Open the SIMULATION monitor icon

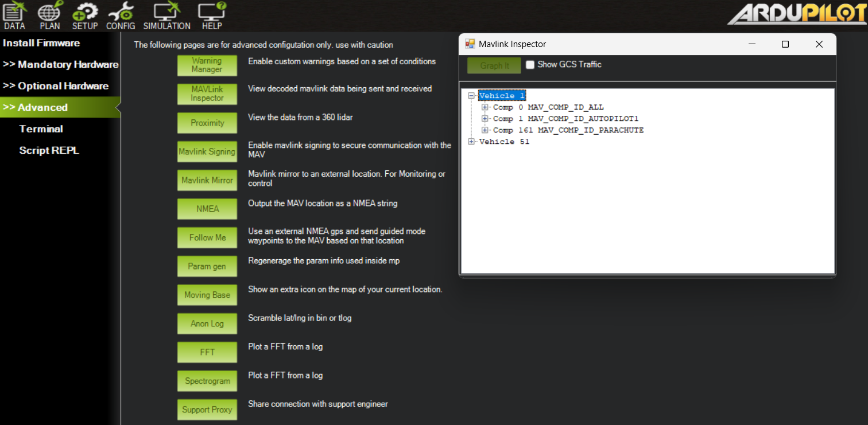click(167, 15)
